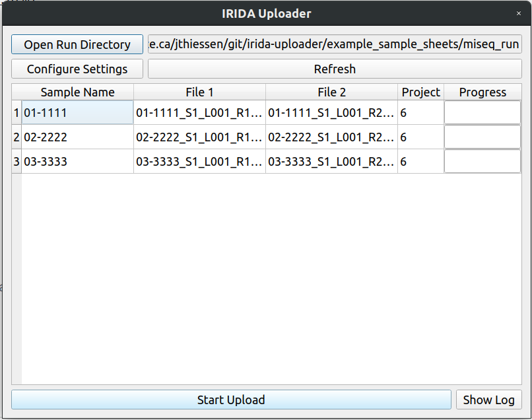This screenshot has width=532, height=420.
Task: Select File 1 cell 03-3333_S1_L001_R1
Action: 199,161
